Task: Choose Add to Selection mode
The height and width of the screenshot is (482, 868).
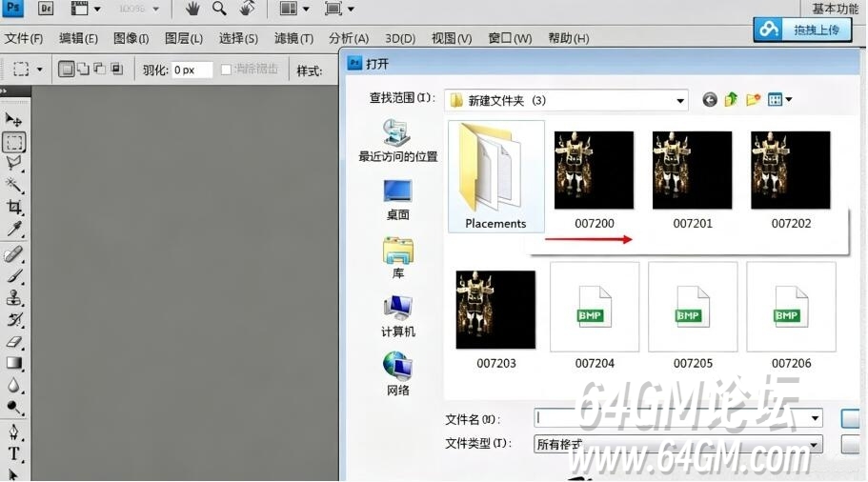Action: 83,70
